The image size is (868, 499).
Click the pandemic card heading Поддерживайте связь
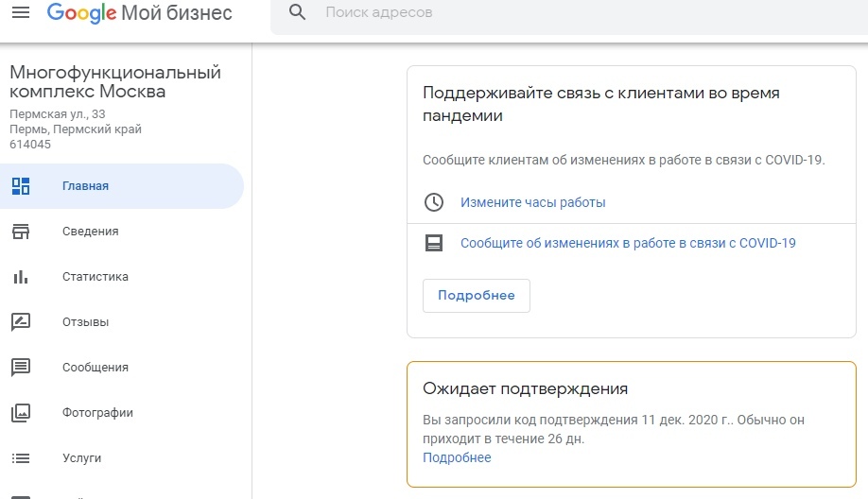[x=601, y=104]
